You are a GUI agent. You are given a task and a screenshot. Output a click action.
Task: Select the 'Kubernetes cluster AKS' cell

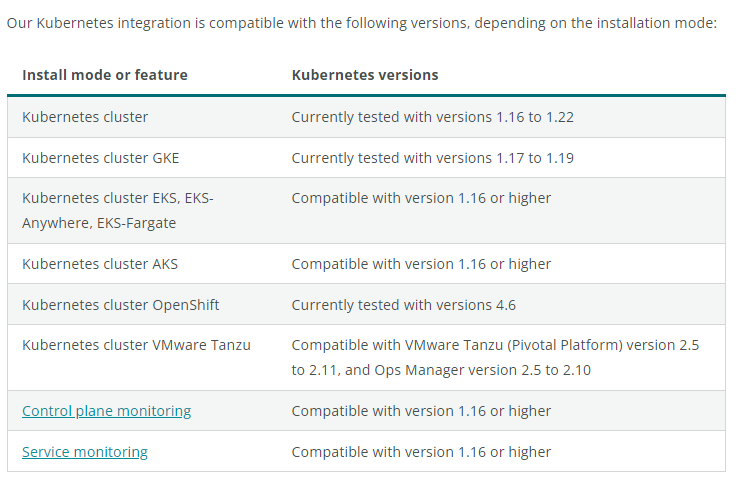coord(100,264)
